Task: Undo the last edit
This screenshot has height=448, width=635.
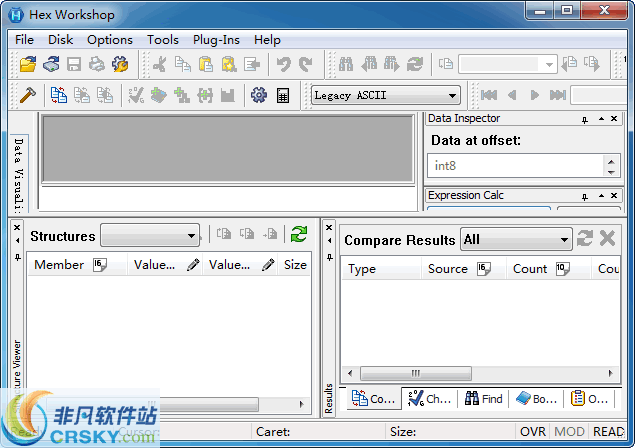Action: (283, 64)
